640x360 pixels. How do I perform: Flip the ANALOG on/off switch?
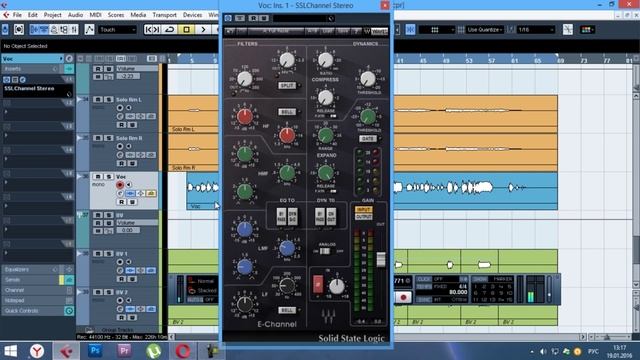tap(325, 251)
